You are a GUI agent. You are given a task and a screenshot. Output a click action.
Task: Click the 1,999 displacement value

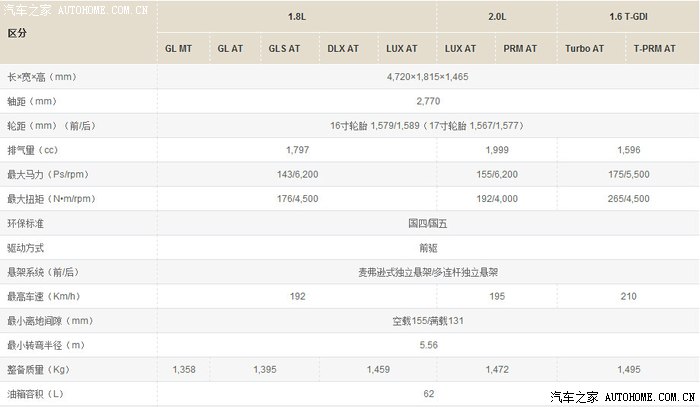point(497,150)
